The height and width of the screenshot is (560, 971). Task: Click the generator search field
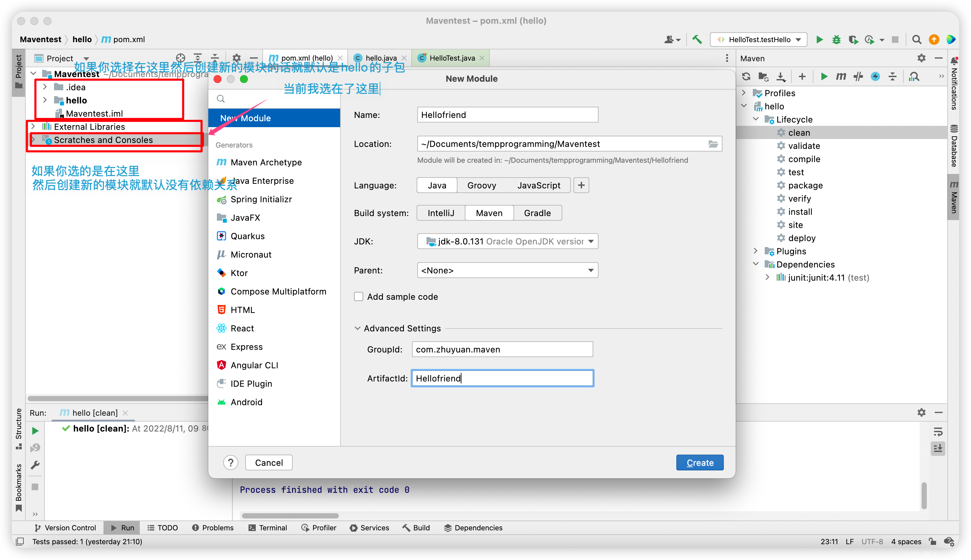(274, 98)
